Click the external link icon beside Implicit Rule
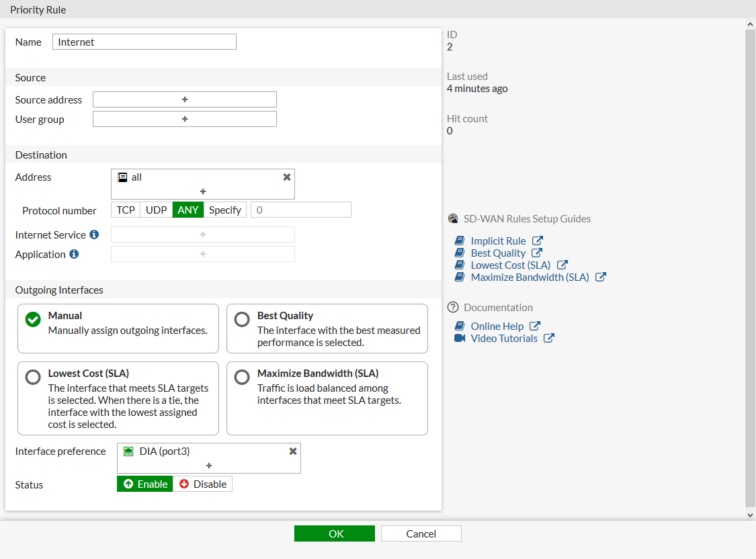Image resolution: width=756 pixels, height=559 pixels. click(538, 240)
